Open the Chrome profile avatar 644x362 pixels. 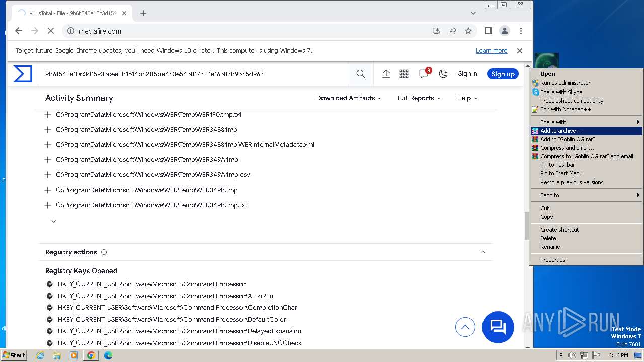505,31
